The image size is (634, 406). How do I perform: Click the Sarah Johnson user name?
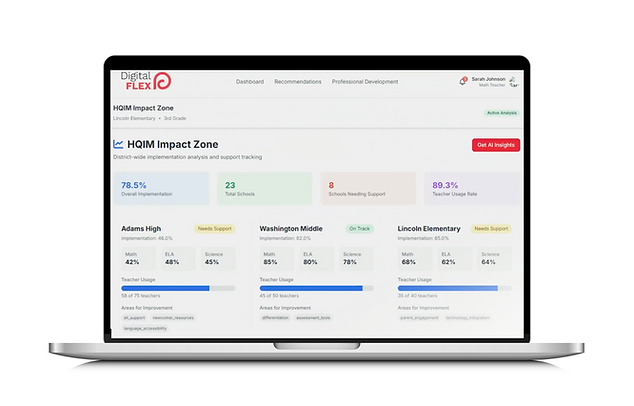click(x=488, y=79)
